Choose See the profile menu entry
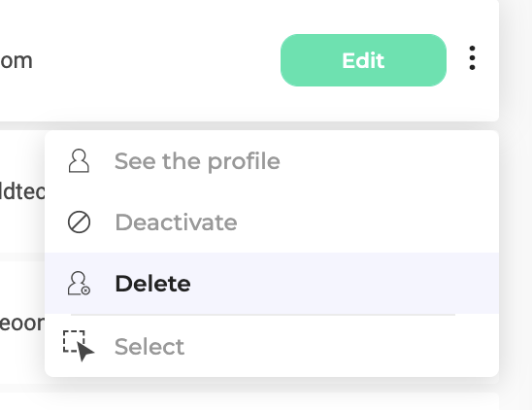 (272, 161)
